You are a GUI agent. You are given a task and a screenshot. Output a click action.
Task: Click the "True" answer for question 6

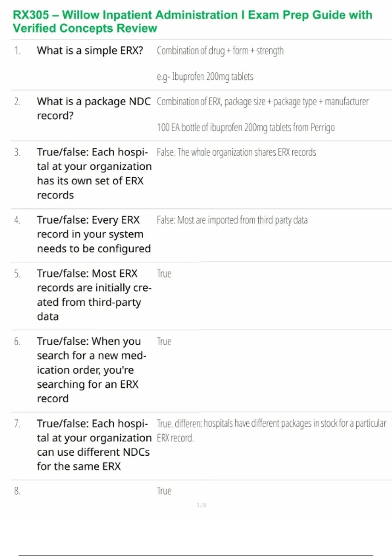(x=164, y=341)
